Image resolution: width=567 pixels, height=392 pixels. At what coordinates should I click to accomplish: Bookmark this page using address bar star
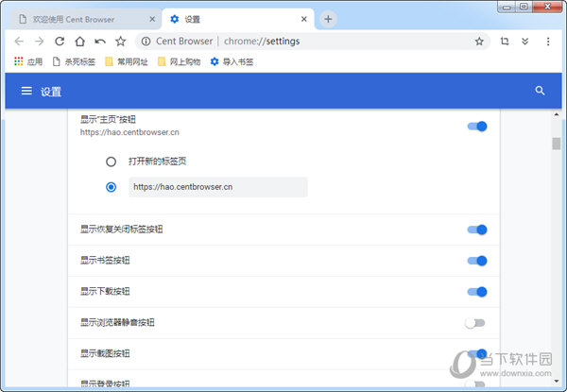(x=479, y=42)
